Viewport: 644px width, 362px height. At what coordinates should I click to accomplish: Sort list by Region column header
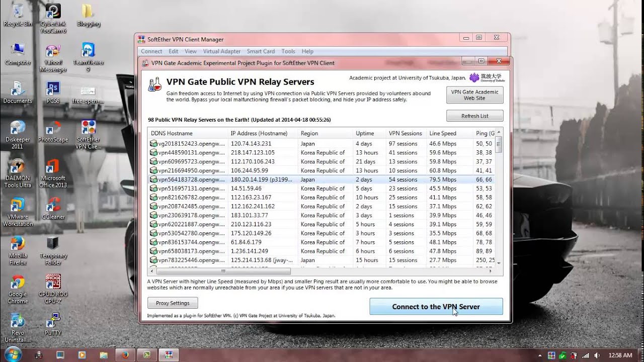point(325,133)
